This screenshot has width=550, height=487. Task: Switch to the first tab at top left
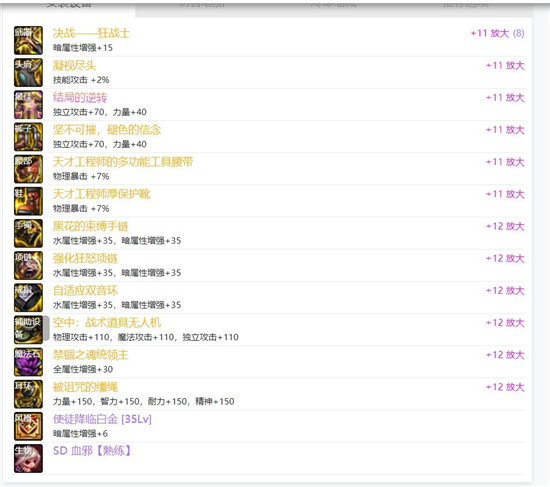tap(69, 5)
